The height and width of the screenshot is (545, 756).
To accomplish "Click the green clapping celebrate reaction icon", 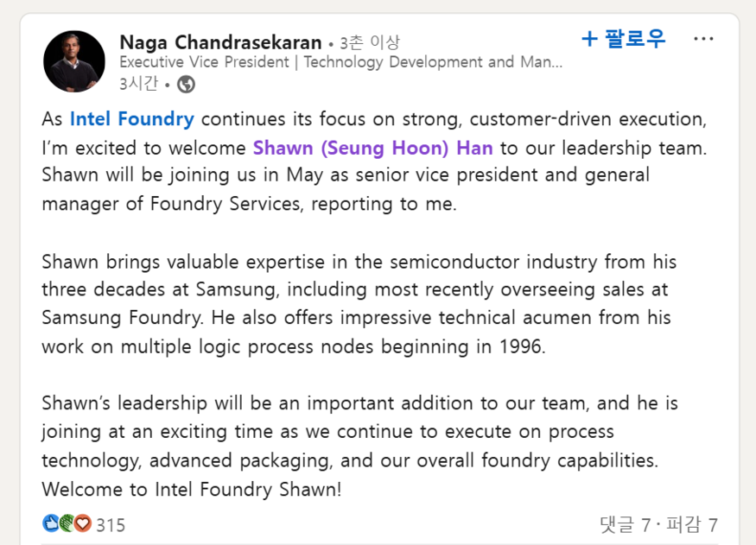I will coord(67,523).
